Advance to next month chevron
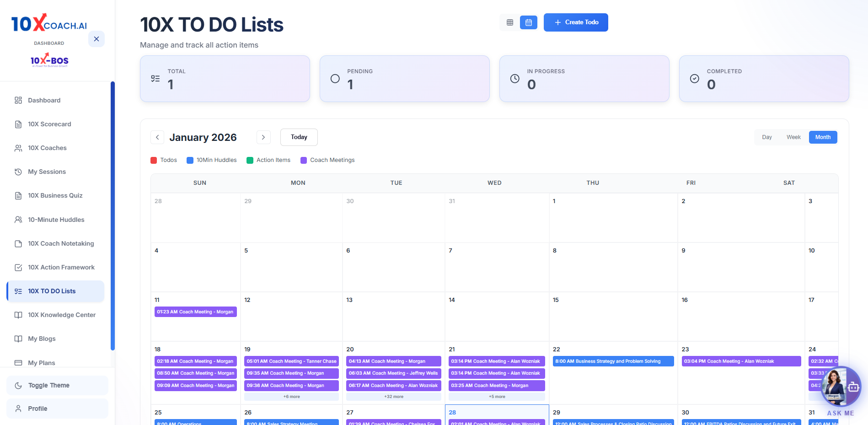This screenshot has width=868, height=425. (x=263, y=137)
